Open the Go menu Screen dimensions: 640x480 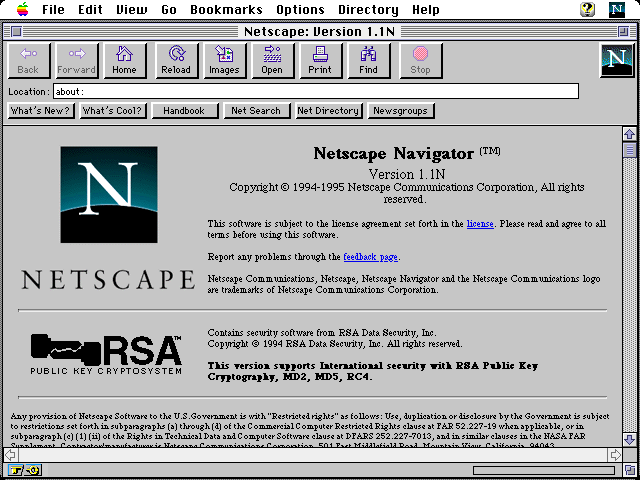click(x=169, y=9)
